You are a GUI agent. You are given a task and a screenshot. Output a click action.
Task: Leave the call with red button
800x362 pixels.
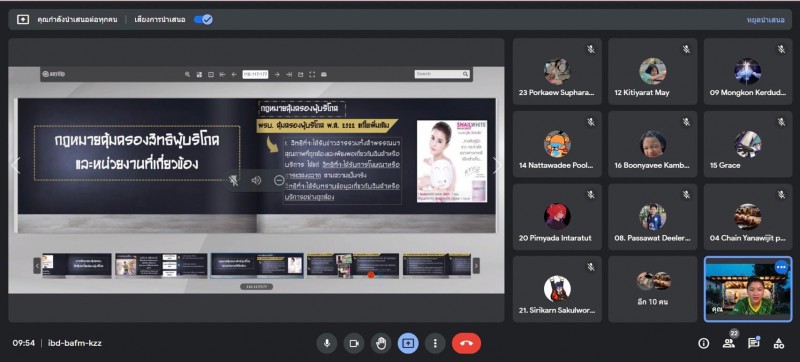click(466, 344)
